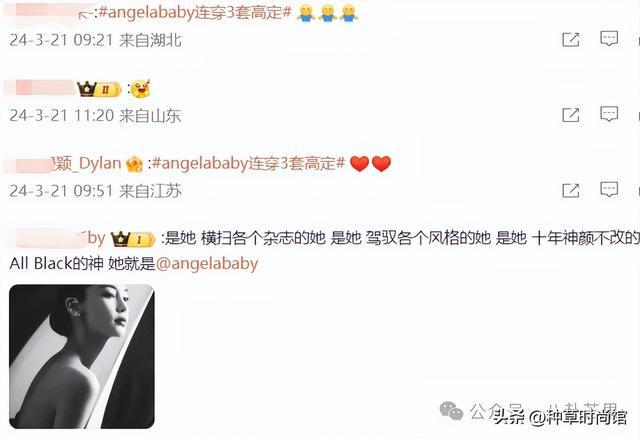Click the timestamp 24-3-21 11:20
This screenshot has height=438, width=640.
point(61,116)
